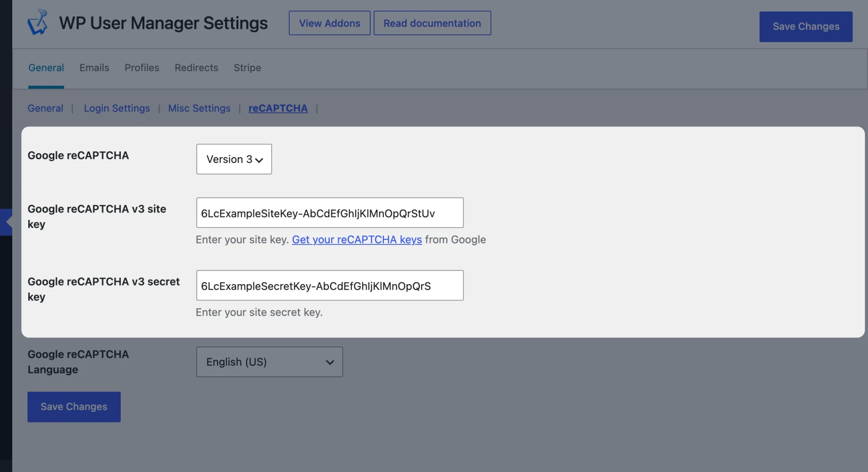868x472 pixels.
Task: Switch to the Stripe tab
Action: [247, 67]
